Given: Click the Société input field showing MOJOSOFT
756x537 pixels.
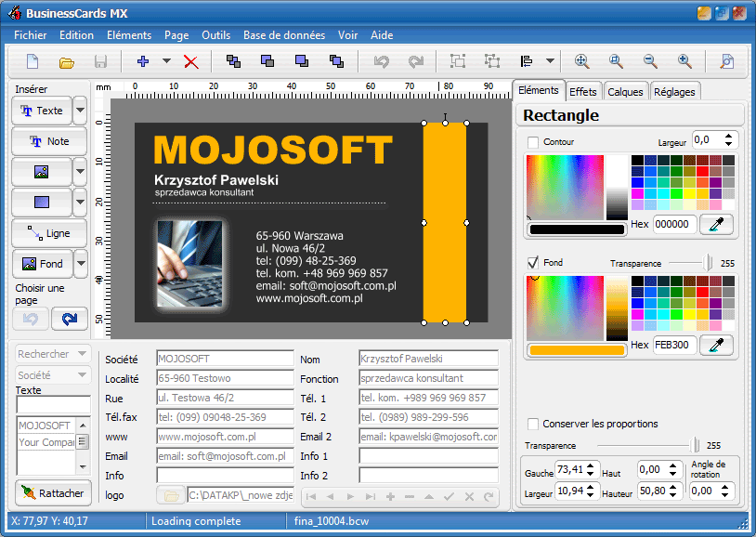Looking at the screenshot, I should point(225,359).
